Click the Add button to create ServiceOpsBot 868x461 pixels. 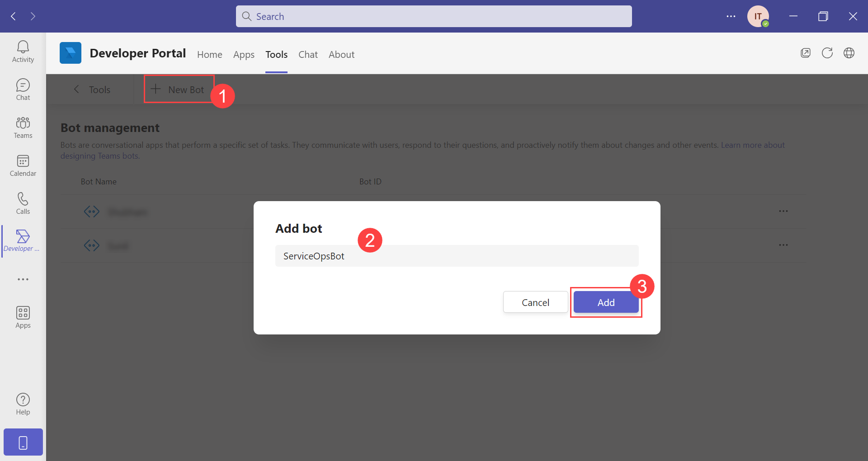[606, 302]
